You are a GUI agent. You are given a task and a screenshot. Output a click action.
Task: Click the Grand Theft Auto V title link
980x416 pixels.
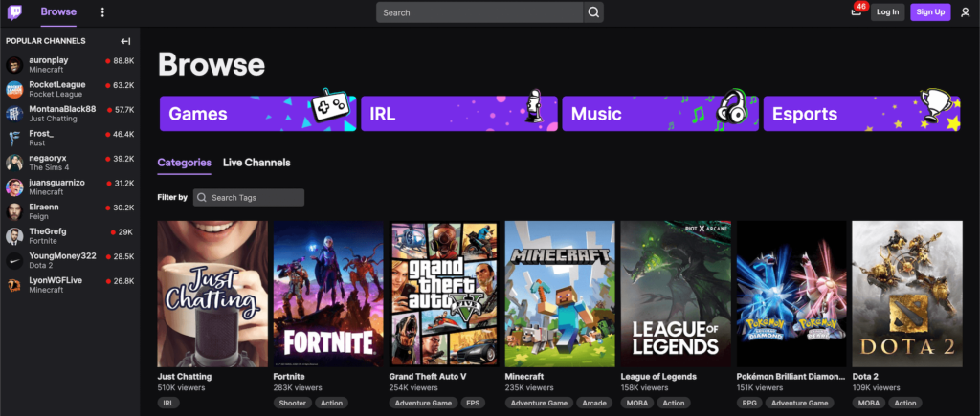(428, 377)
